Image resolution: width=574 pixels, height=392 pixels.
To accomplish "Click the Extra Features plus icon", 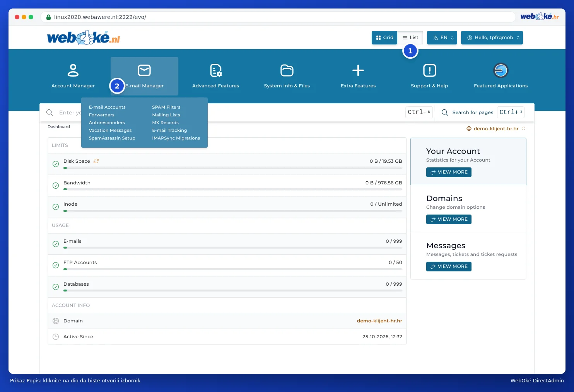I will [358, 70].
